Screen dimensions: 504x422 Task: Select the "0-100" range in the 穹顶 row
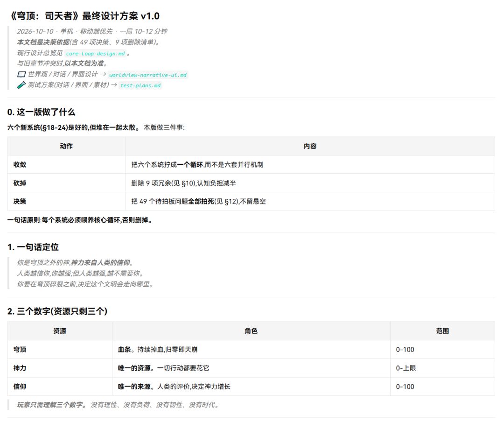[x=442, y=350]
